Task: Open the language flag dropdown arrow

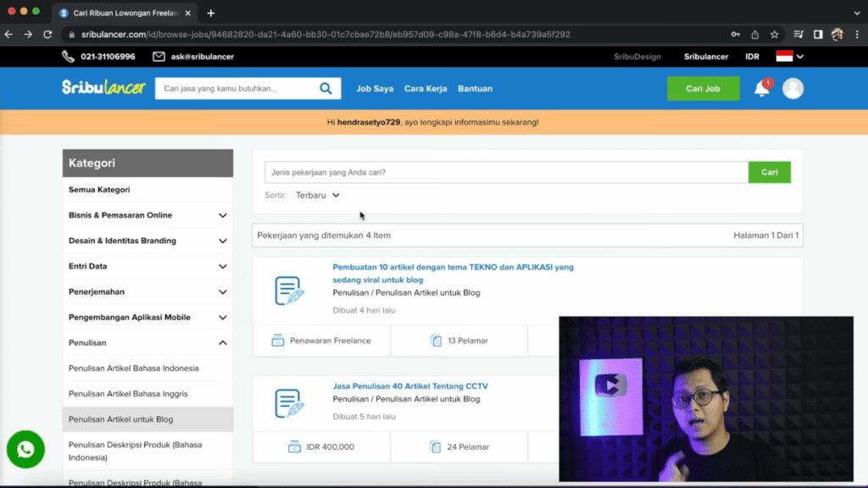Action: [x=800, y=57]
